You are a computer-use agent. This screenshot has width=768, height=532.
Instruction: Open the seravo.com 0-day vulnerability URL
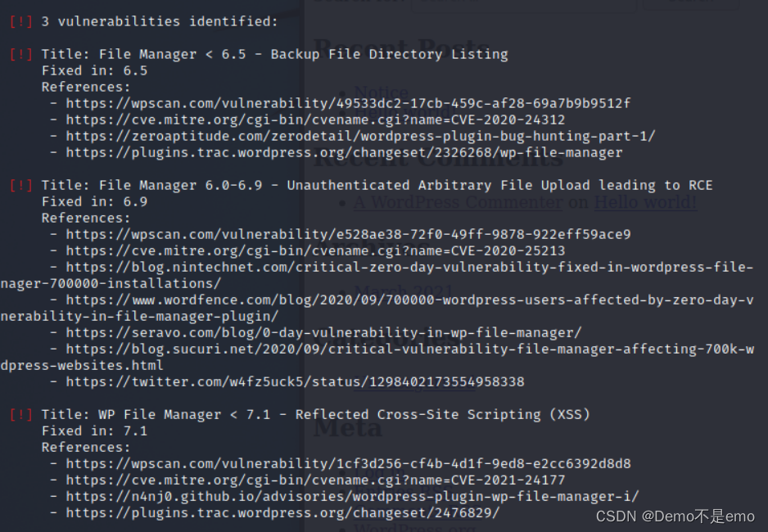pos(323,333)
